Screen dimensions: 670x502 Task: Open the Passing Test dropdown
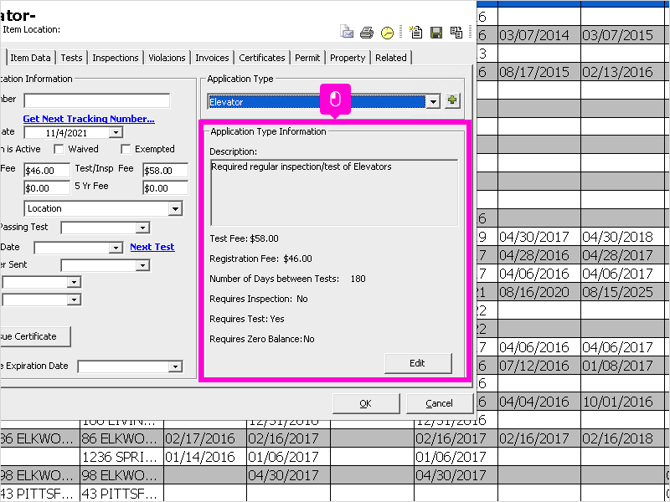click(x=142, y=228)
